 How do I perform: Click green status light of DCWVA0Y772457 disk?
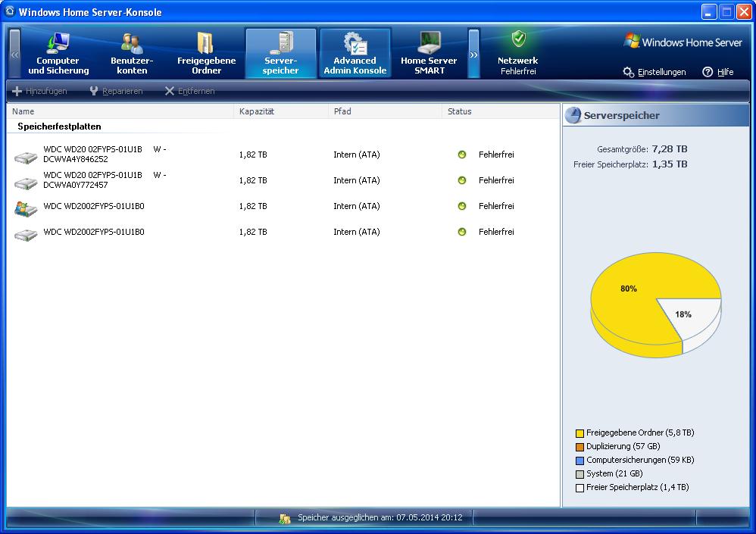[x=462, y=180]
